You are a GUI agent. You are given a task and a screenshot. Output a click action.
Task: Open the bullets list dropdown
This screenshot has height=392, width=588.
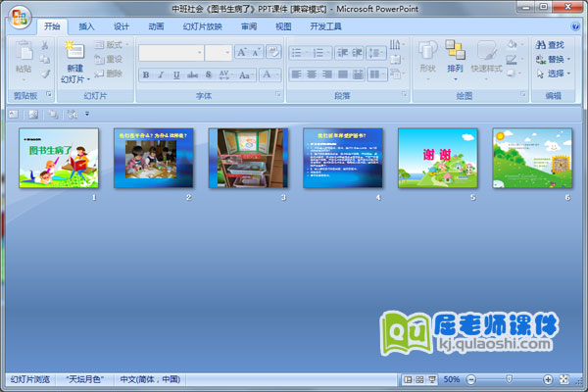coord(300,53)
